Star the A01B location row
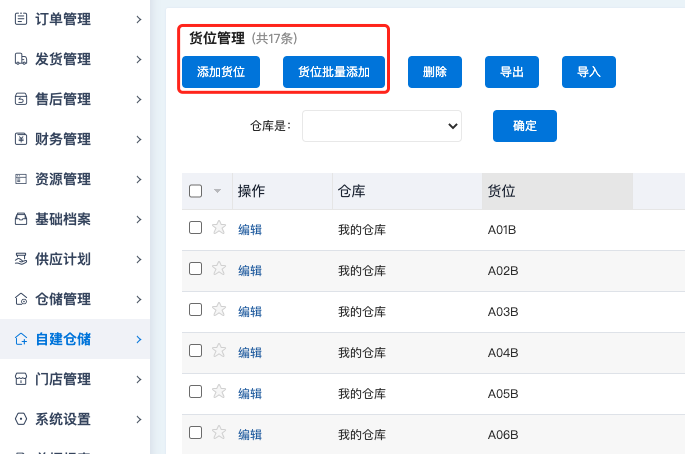This screenshot has height=454, width=685. pyautogui.click(x=219, y=228)
